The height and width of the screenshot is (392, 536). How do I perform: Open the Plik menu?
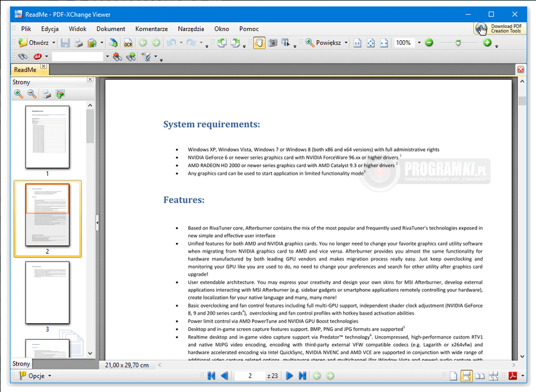pyautogui.click(x=26, y=29)
